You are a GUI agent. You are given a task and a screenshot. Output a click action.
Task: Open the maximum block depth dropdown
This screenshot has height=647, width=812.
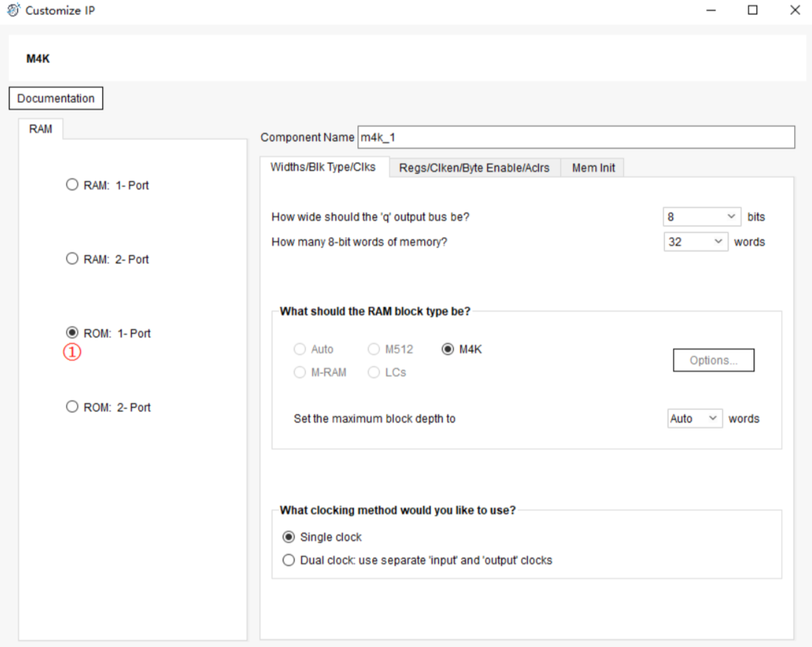coord(694,418)
